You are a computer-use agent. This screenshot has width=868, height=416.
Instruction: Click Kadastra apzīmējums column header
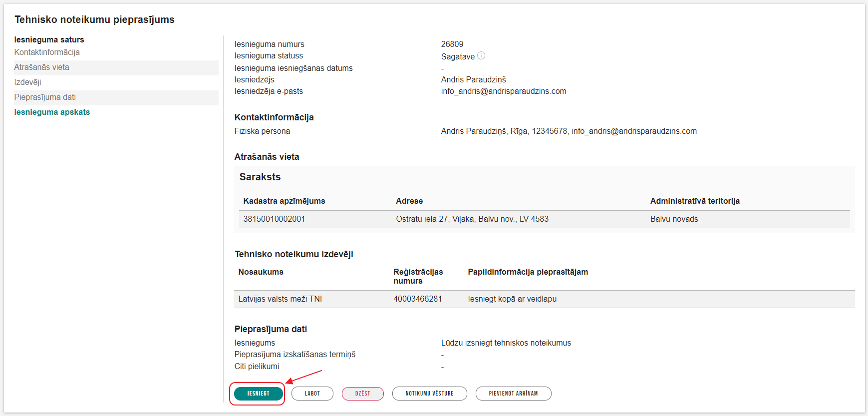pyautogui.click(x=284, y=201)
